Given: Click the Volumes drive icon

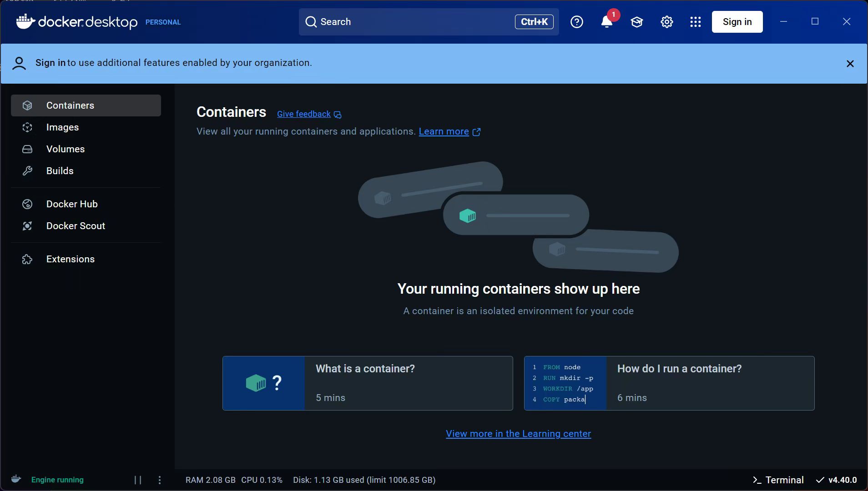Looking at the screenshot, I should coord(27,149).
